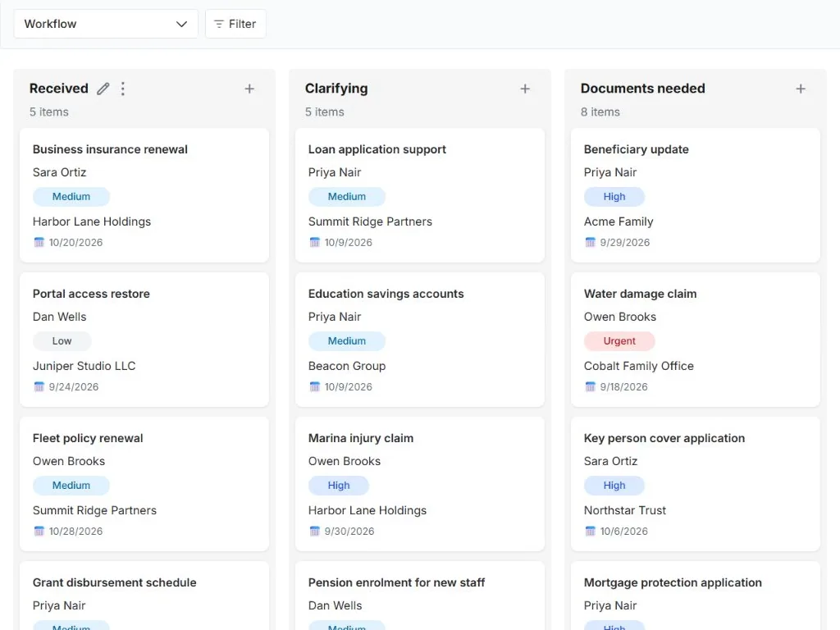Add an item to the Received column

(249, 89)
